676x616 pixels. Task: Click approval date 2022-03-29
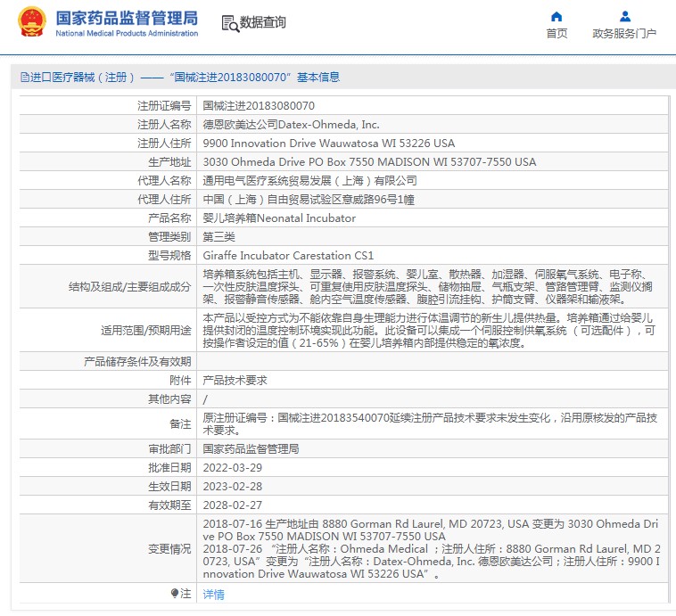point(233,468)
